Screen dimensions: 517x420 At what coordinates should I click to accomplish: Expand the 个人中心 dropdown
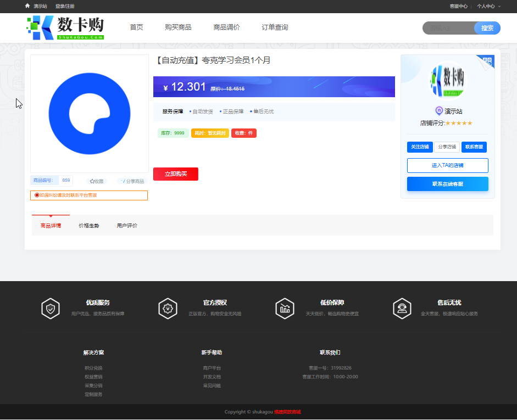click(488, 6)
